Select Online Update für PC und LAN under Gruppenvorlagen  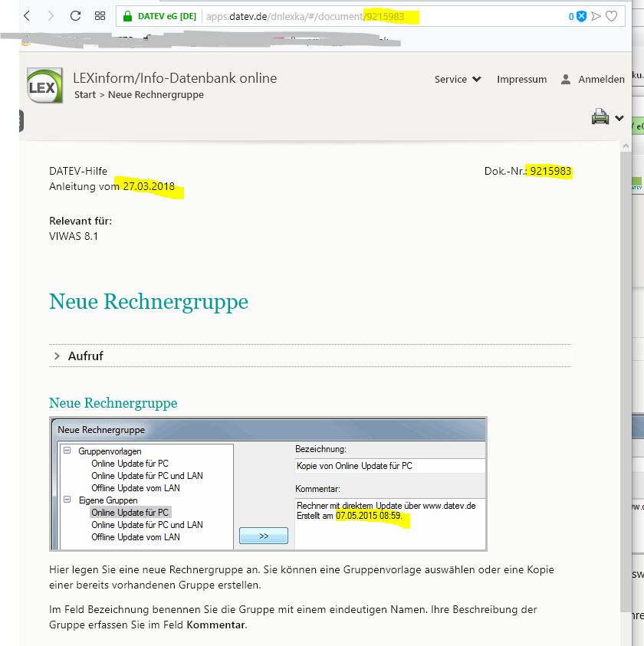[147, 476]
